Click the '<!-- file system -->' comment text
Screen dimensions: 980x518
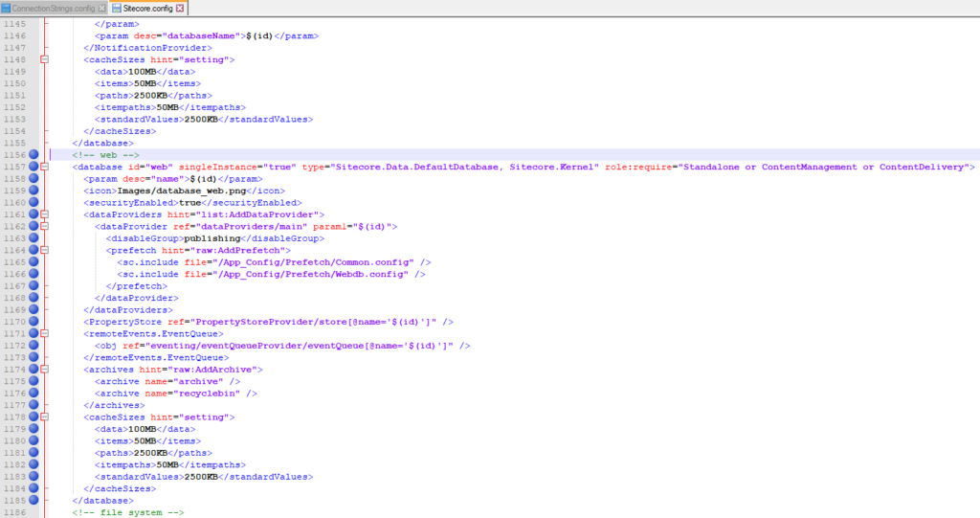[128, 511]
